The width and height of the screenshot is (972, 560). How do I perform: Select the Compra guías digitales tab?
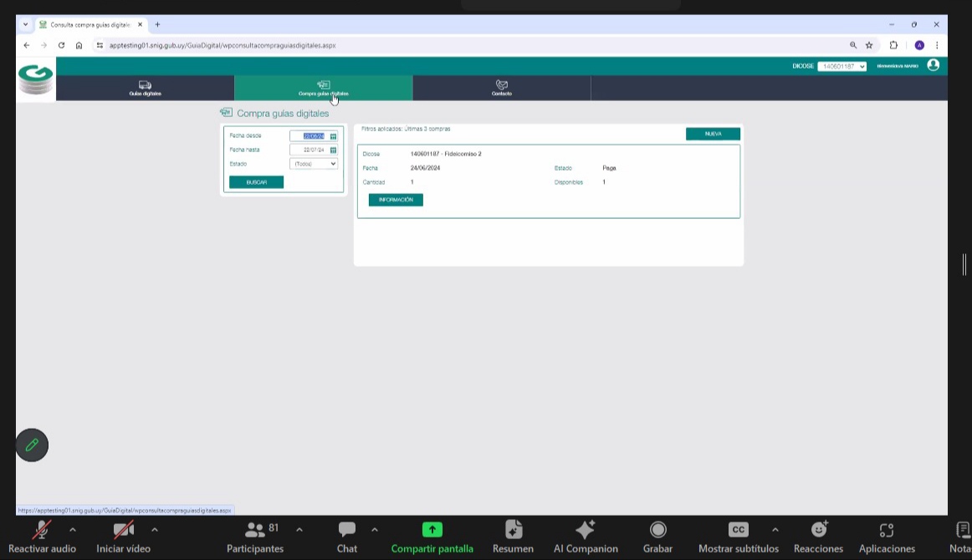click(x=324, y=88)
